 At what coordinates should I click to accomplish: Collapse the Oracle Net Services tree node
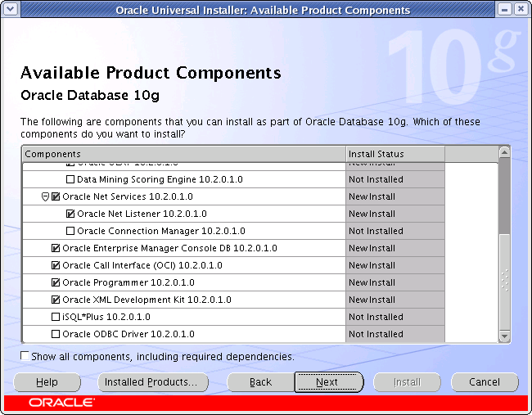click(x=45, y=196)
